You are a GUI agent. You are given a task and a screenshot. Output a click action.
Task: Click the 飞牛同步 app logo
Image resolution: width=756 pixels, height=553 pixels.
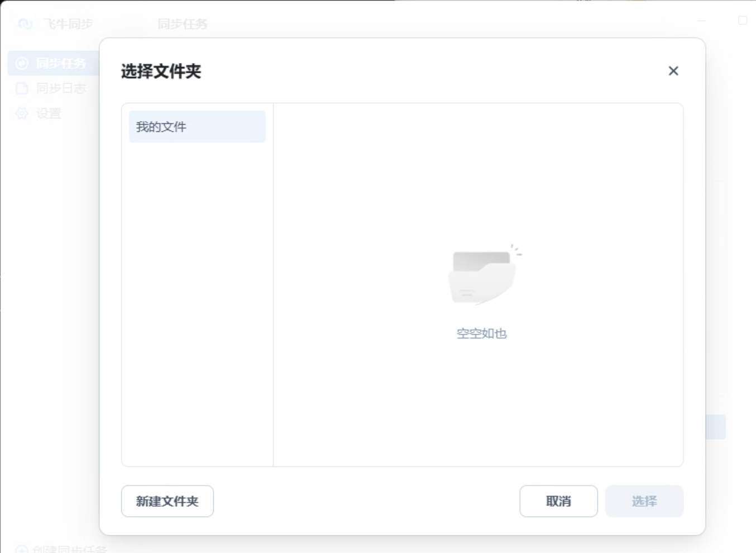pos(25,24)
